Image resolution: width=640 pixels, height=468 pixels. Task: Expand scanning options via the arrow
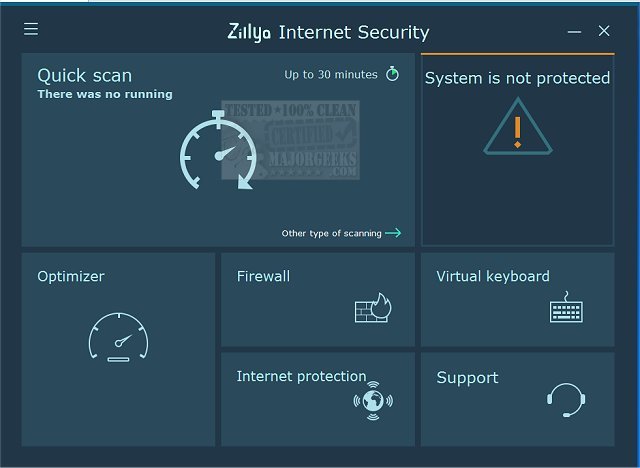[393, 233]
